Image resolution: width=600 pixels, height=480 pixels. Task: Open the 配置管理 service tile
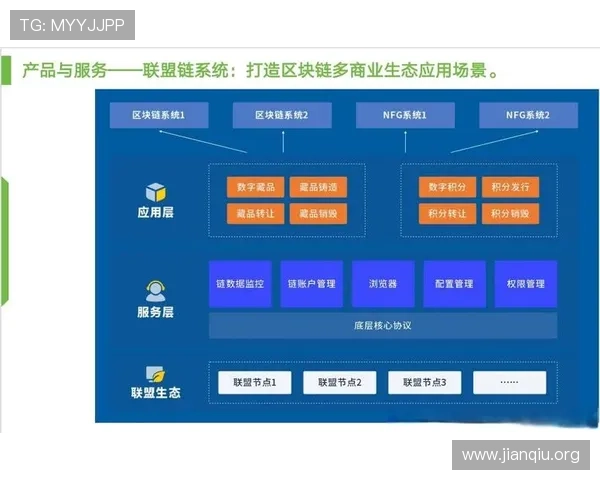coord(455,284)
